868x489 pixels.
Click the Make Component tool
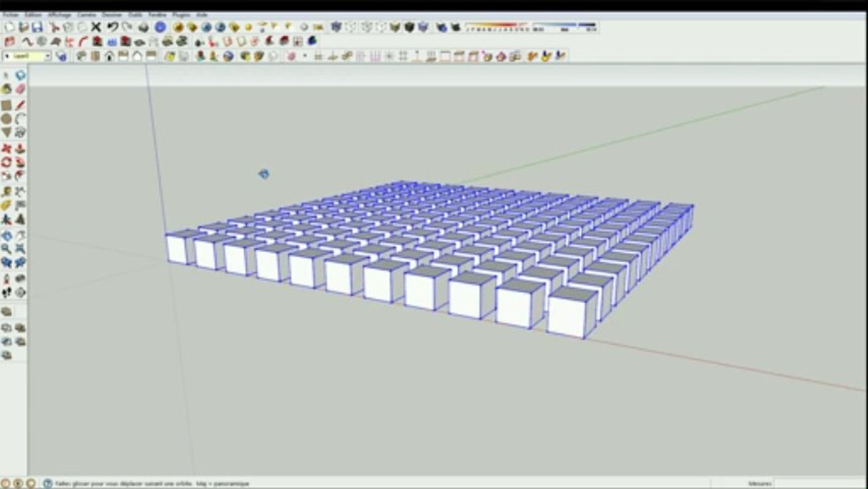pyautogui.click(x=20, y=75)
